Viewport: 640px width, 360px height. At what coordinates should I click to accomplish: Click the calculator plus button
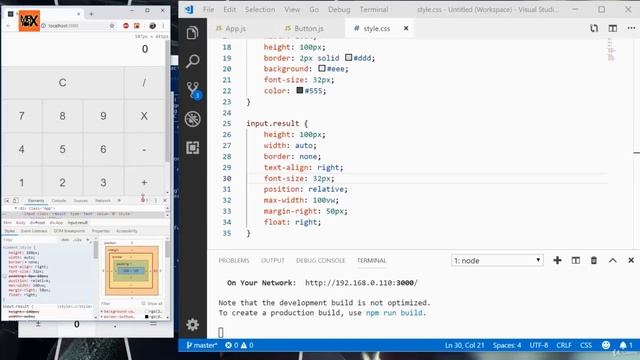coord(144,182)
